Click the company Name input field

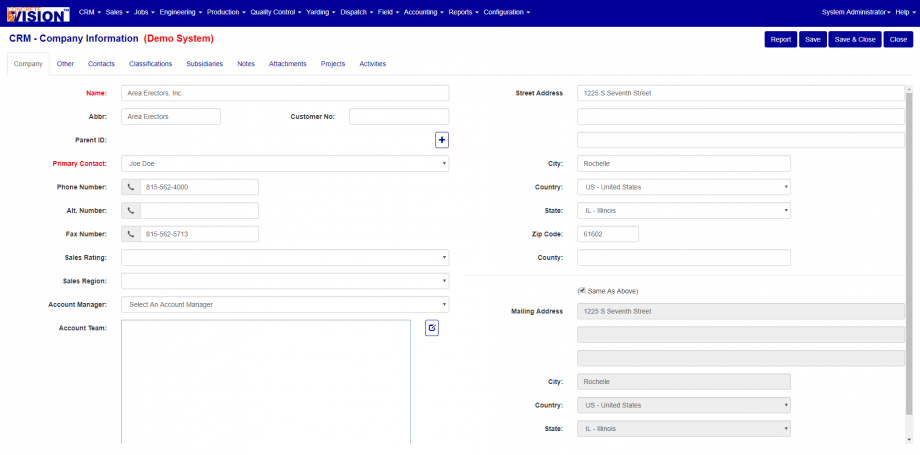pos(285,93)
